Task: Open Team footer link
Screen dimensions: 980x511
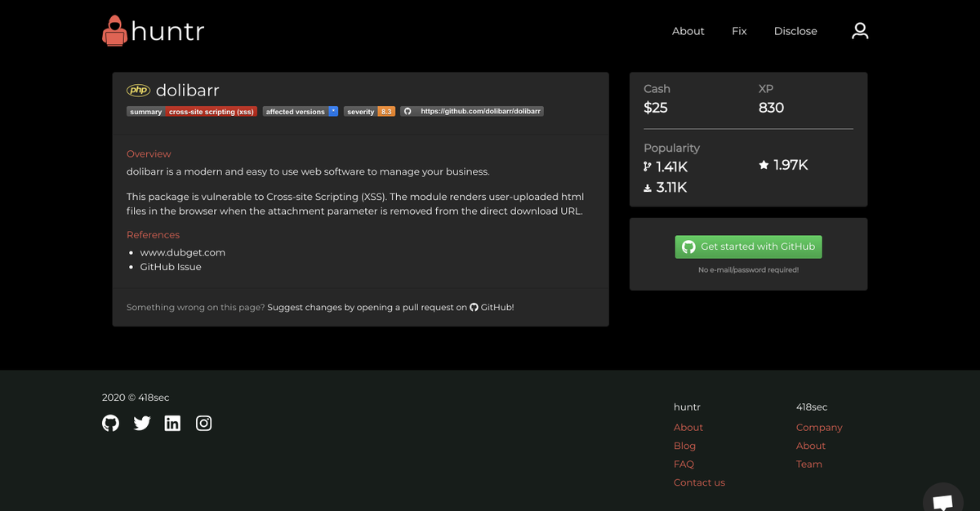Action: [809, 464]
